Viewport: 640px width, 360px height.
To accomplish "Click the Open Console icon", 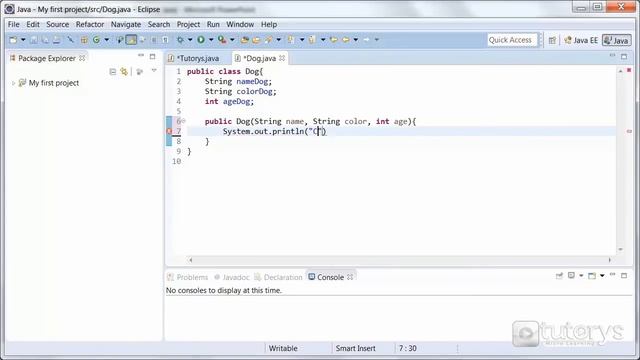I will click(592, 276).
